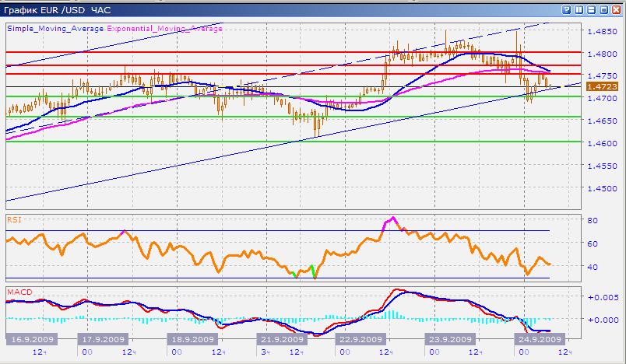
Task: Select the 24.9.2009 date marker
Action: click(539, 341)
